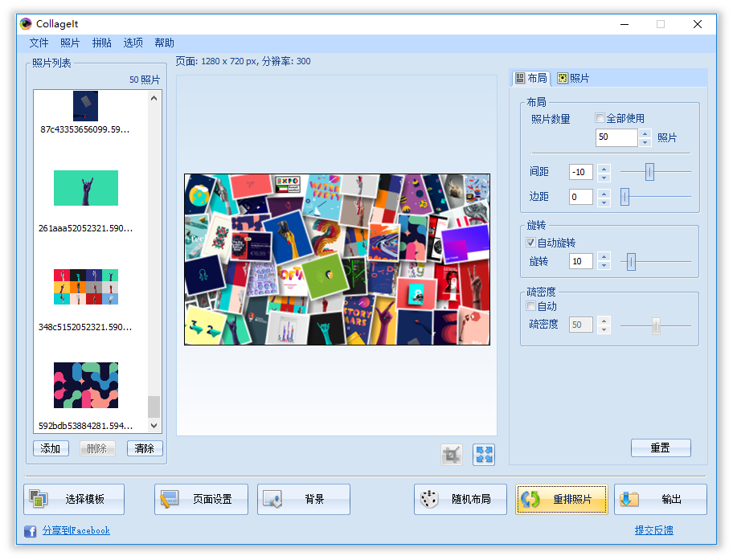This screenshot has width=733, height=560.
Task: Open the 分享到Facebook link
Action: [x=76, y=530]
